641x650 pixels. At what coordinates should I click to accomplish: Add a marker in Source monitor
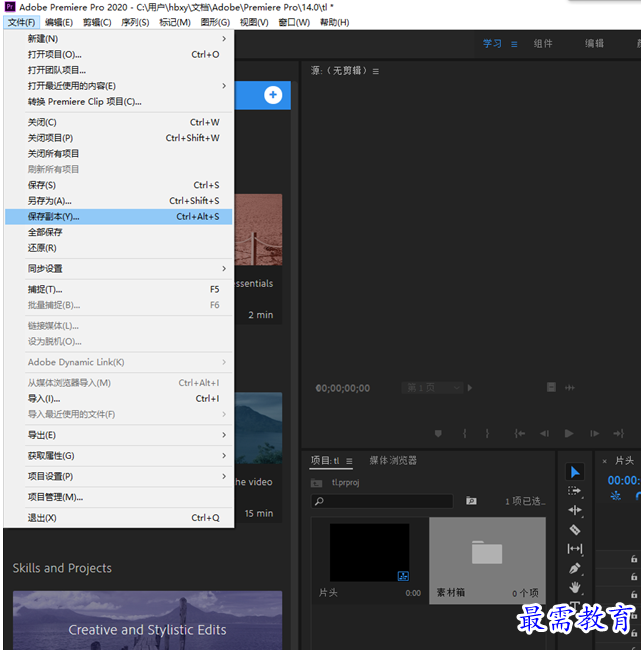[438, 434]
